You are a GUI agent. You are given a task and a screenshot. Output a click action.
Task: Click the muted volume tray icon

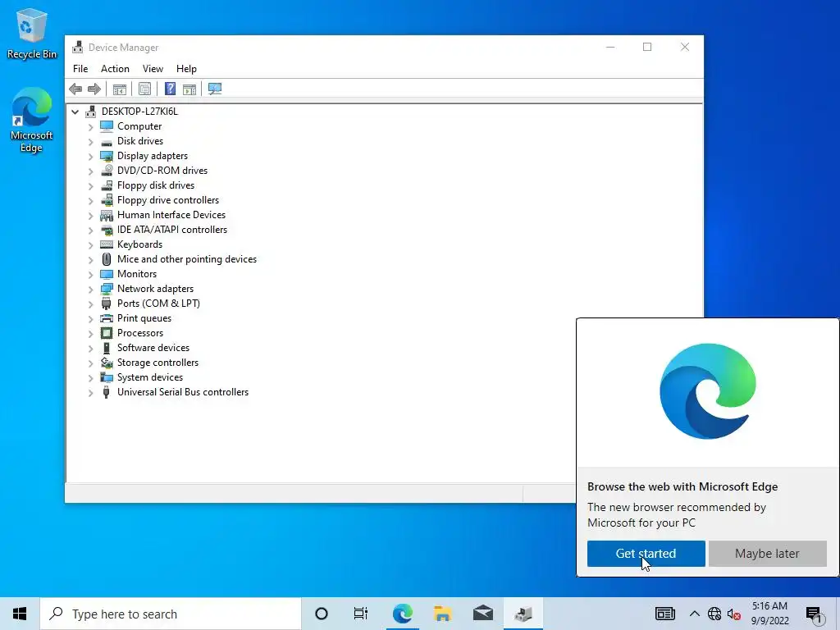733,614
